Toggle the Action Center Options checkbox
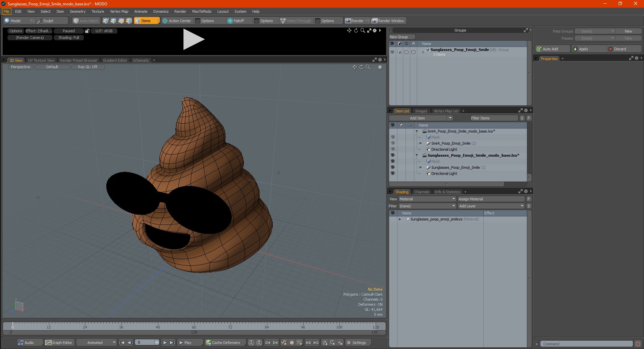Viewport: 644px width, 349px height. (198, 21)
